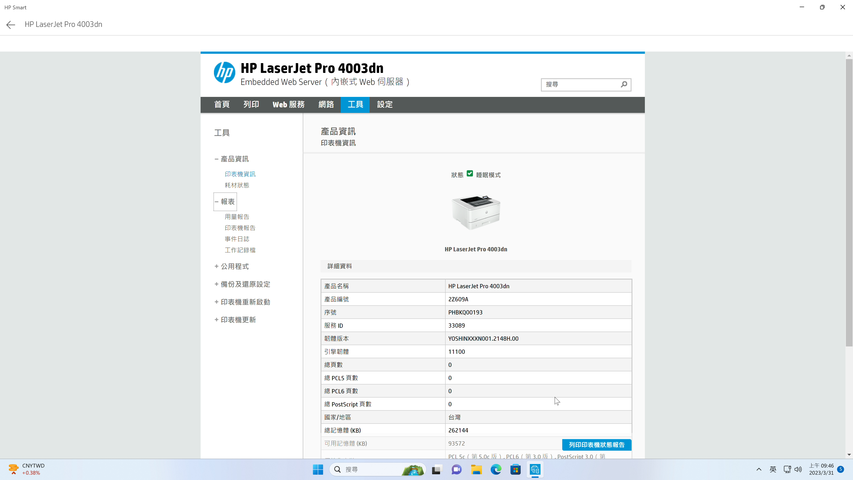Open 印表機資訊 in the sidebar
The width and height of the screenshot is (853, 480).
(240, 174)
